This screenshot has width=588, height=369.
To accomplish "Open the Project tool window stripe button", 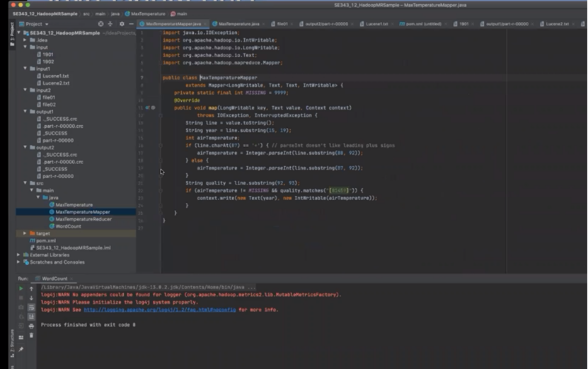I will coord(12,34).
